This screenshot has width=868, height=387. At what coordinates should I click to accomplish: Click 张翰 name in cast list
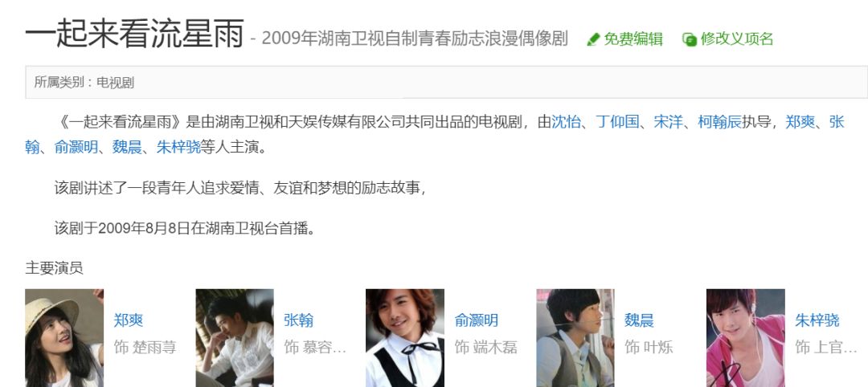pyautogui.click(x=298, y=320)
